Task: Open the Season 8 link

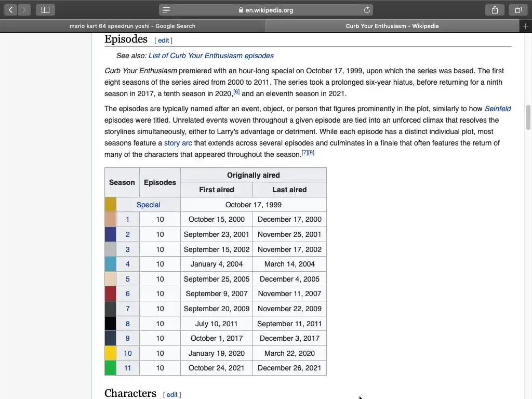Action: [128, 324]
